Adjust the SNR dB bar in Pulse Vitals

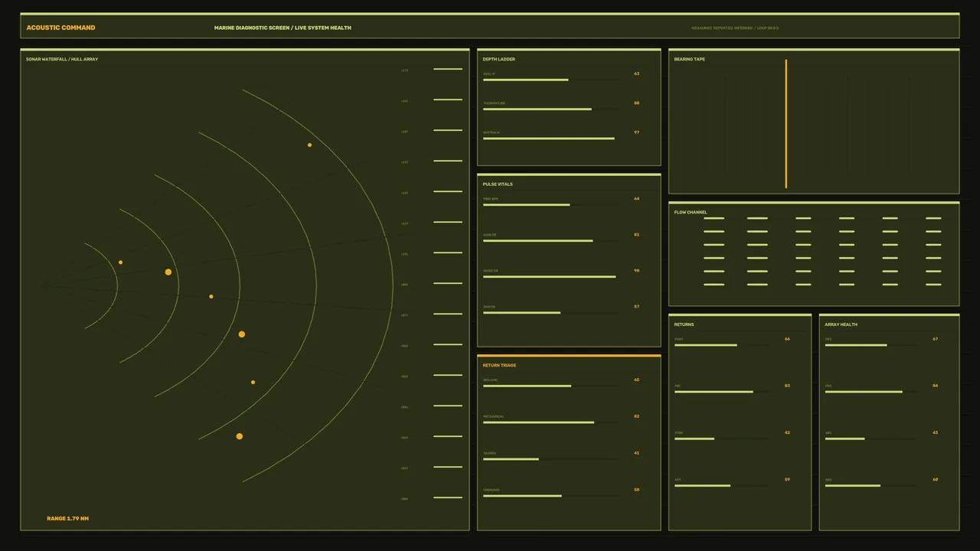point(550,313)
